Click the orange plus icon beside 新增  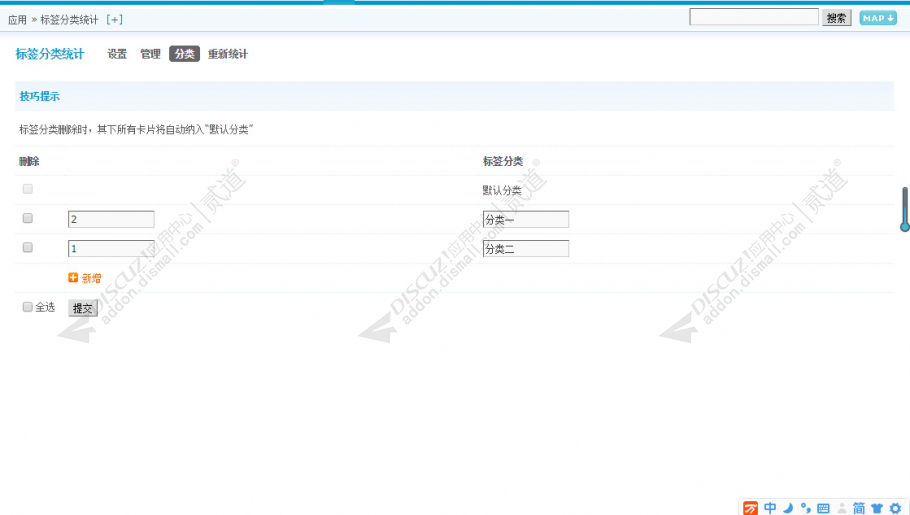[73, 278]
